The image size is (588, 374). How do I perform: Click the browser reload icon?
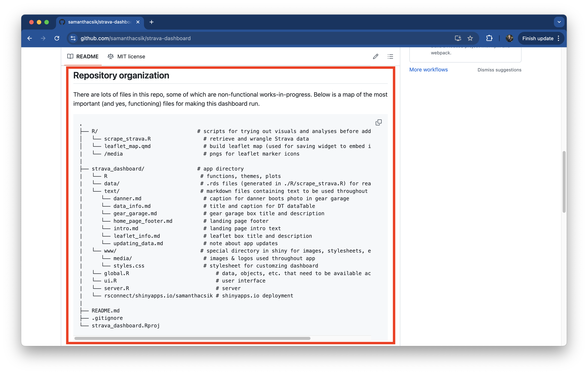57,38
